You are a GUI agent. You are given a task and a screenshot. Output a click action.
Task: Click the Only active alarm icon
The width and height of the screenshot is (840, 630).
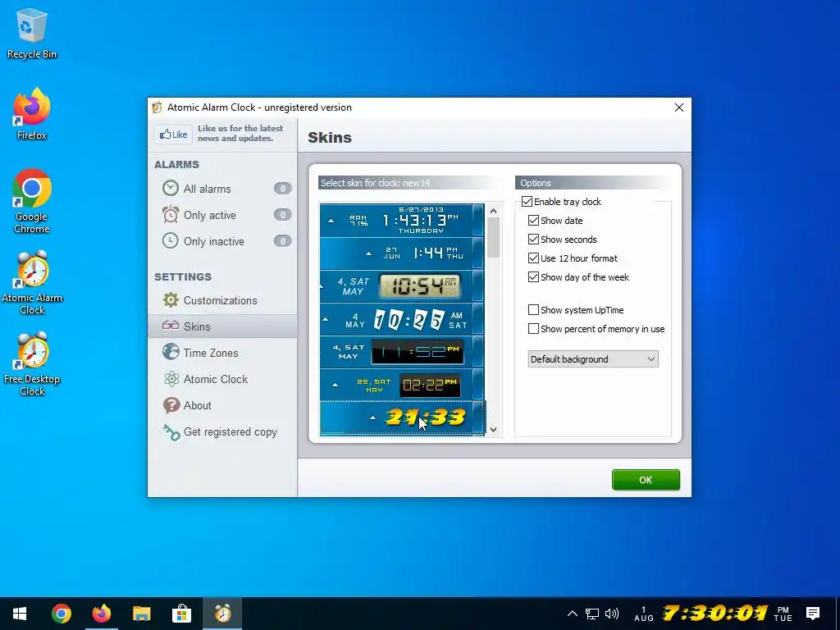tap(171, 214)
